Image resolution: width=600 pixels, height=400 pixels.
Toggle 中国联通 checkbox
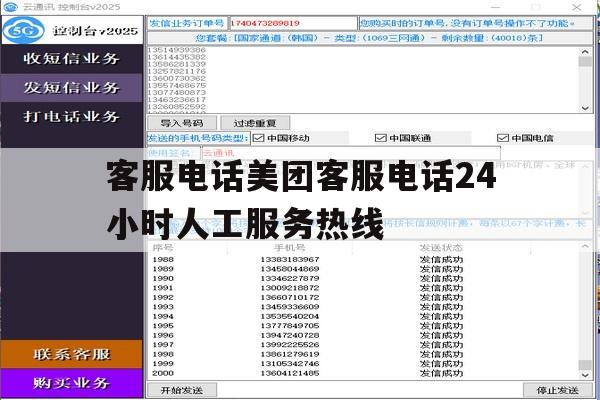380,138
